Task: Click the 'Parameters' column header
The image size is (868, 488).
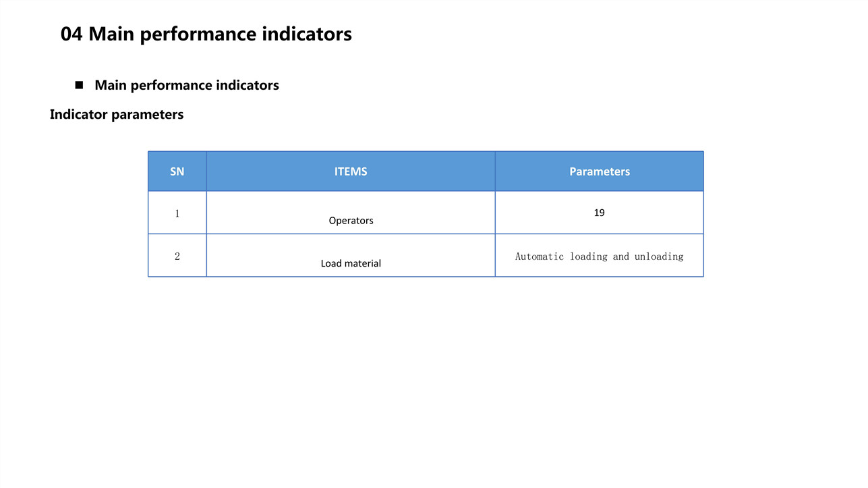Action: coord(600,171)
